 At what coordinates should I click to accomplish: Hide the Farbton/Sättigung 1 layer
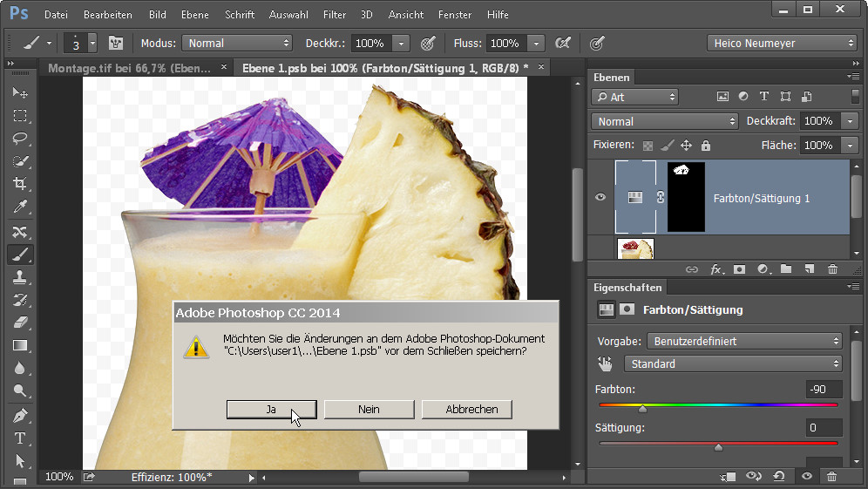click(x=600, y=197)
